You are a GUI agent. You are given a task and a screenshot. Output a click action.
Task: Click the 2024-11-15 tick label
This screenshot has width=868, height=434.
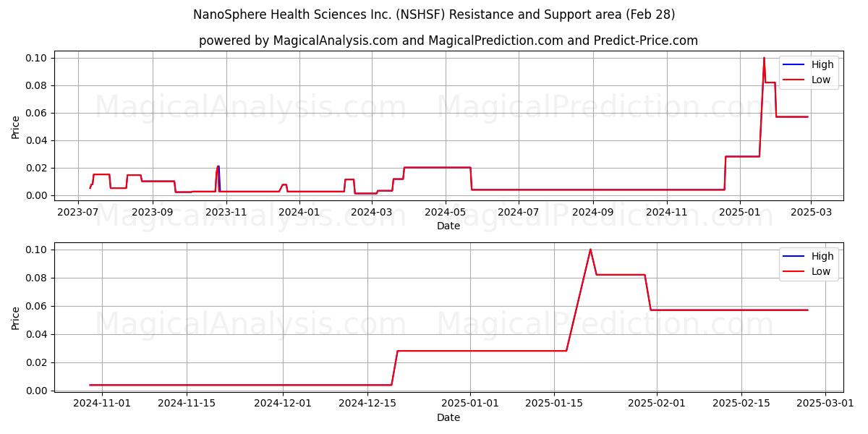coord(187,404)
